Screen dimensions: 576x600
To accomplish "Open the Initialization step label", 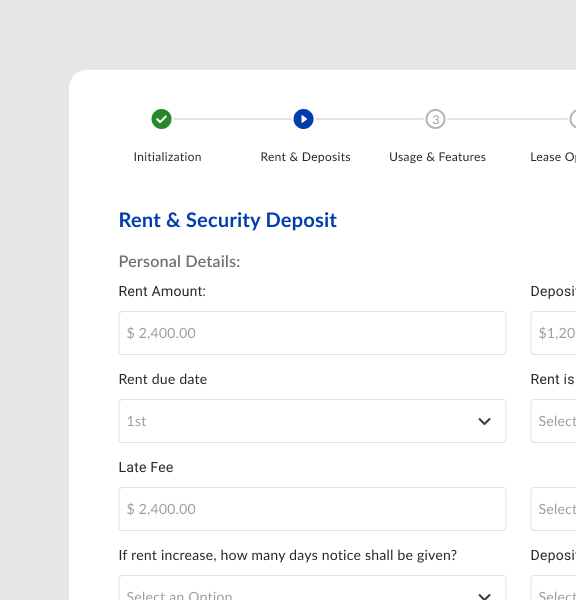I will point(167,157).
